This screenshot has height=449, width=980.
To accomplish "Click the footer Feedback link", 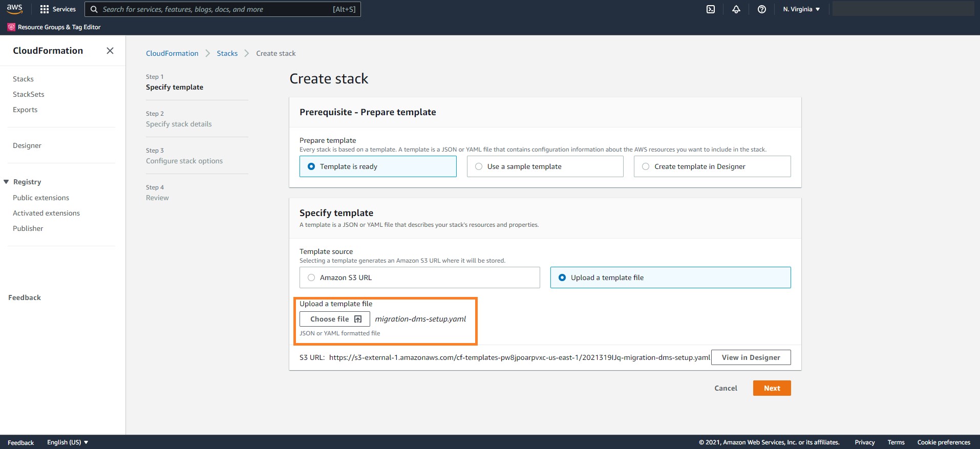I will click(x=21, y=442).
